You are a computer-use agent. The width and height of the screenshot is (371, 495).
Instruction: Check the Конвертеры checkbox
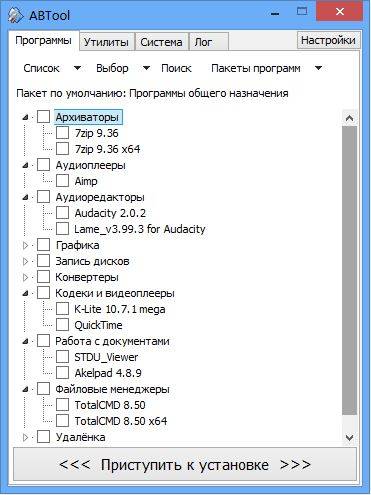coord(43,277)
